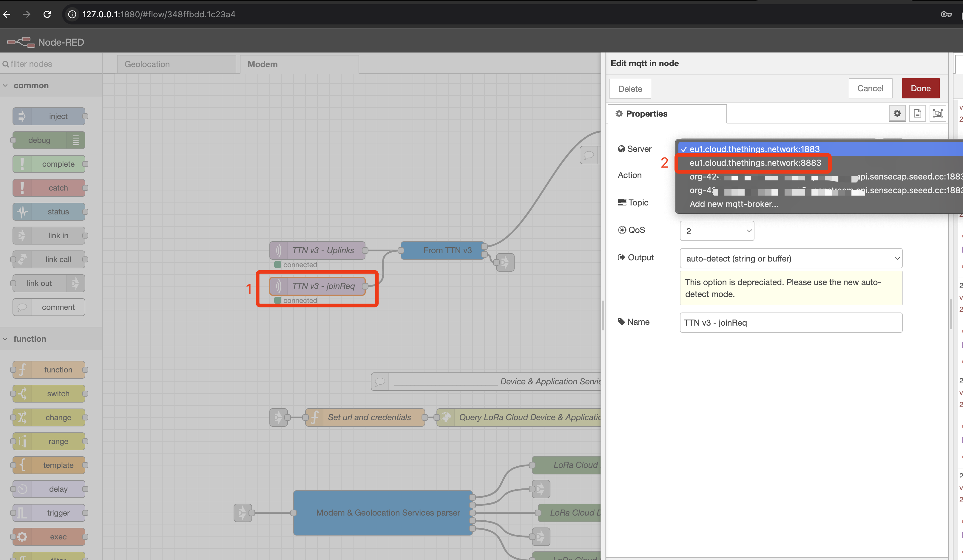Open the QoS level dropdown
This screenshot has height=560, width=963.
(717, 231)
